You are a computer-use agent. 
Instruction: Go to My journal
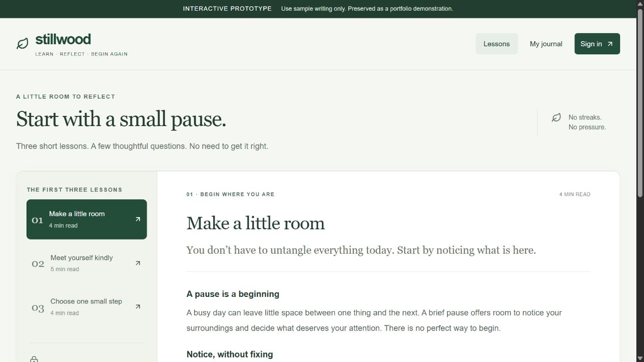tap(546, 44)
